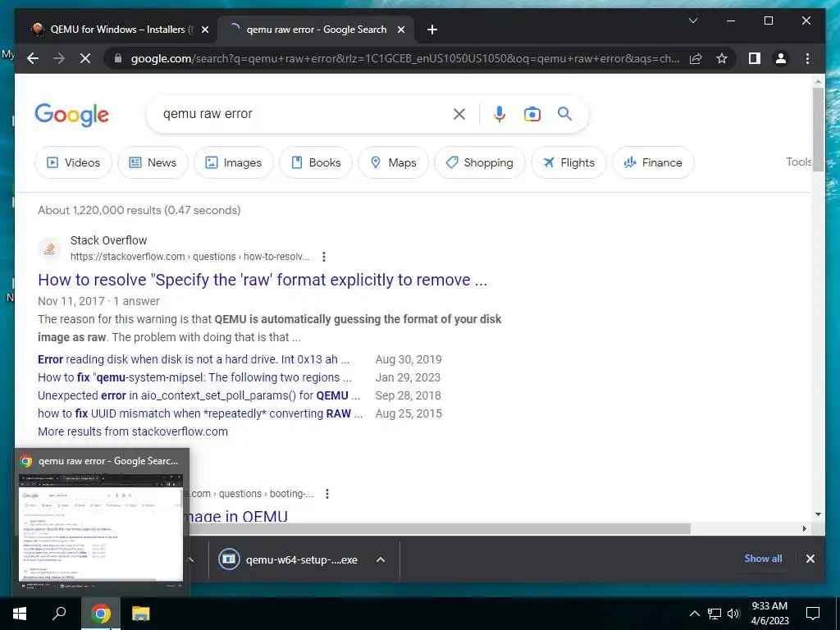
Task: Clear the Google search box
Action: pos(459,113)
